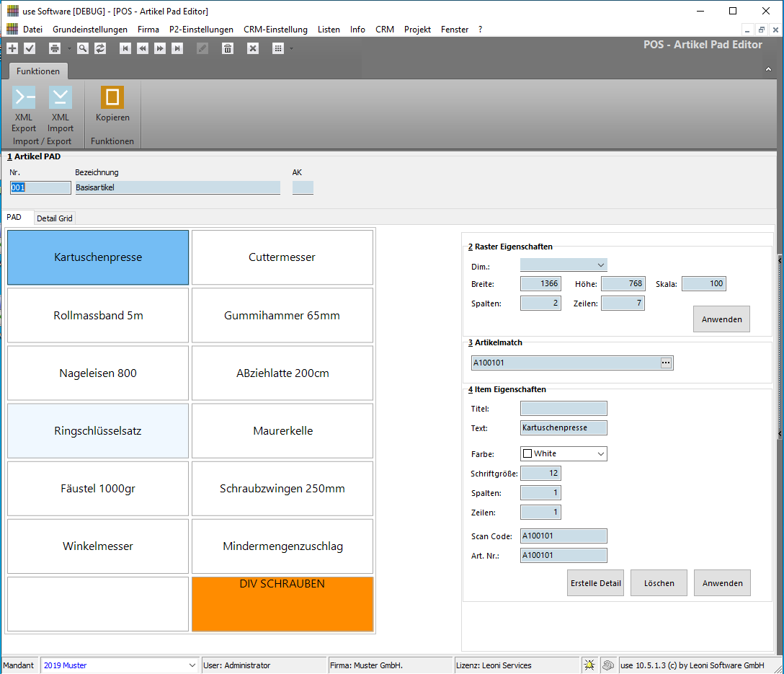
Task: Jump to the first record arrow icon
Action: 125,48
